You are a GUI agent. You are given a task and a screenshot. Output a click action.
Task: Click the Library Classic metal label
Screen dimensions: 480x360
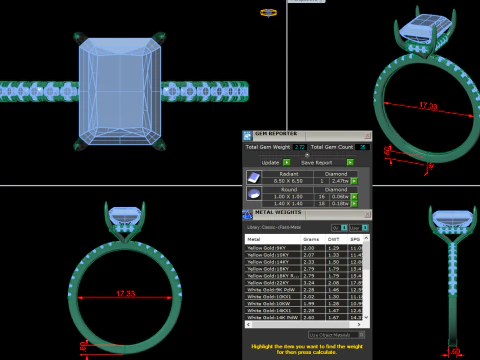(274, 227)
